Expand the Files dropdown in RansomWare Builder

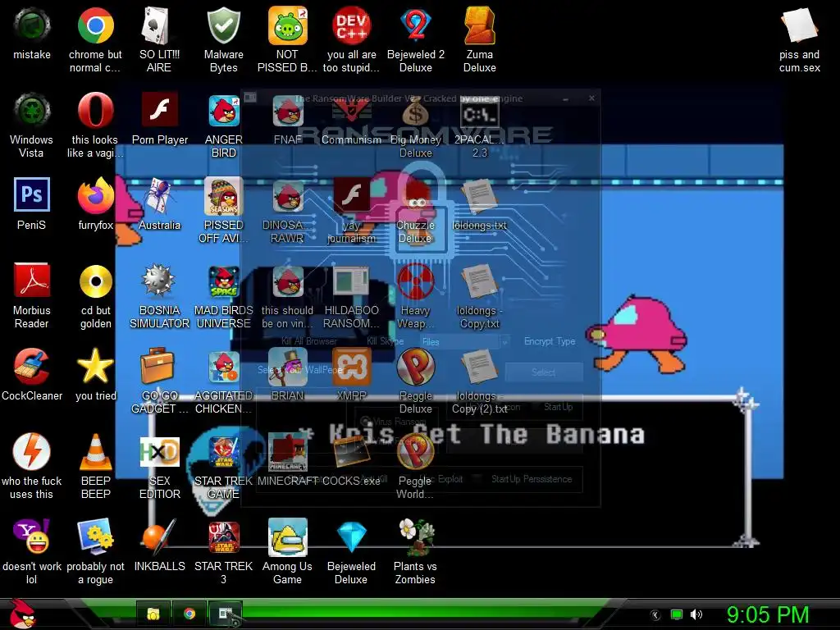pyautogui.click(x=504, y=341)
